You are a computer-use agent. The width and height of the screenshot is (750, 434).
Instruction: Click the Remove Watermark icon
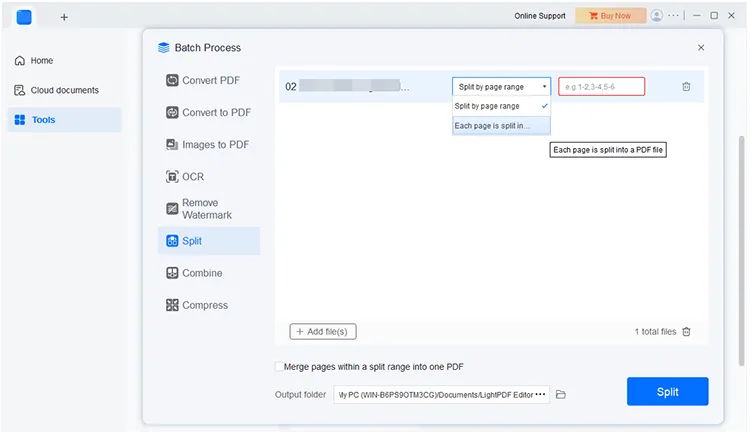click(x=172, y=209)
